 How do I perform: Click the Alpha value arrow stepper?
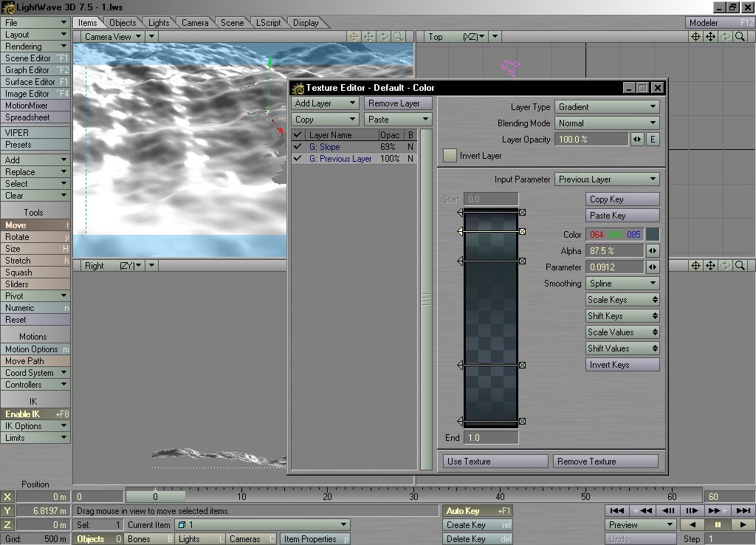pyautogui.click(x=653, y=251)
